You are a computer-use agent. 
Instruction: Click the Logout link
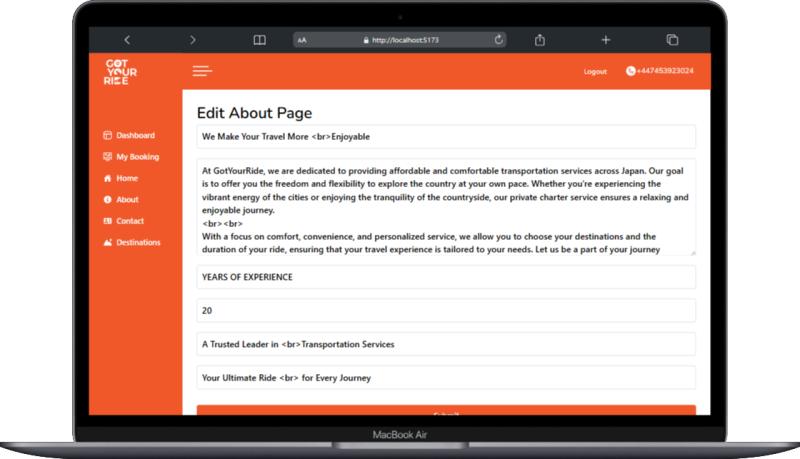pos(595,71)
